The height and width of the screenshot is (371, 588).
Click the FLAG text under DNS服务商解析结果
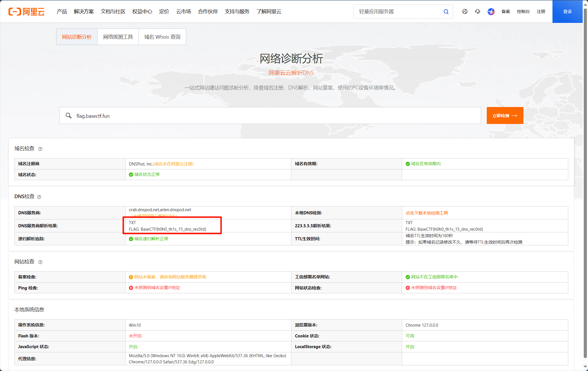[168, 229]
